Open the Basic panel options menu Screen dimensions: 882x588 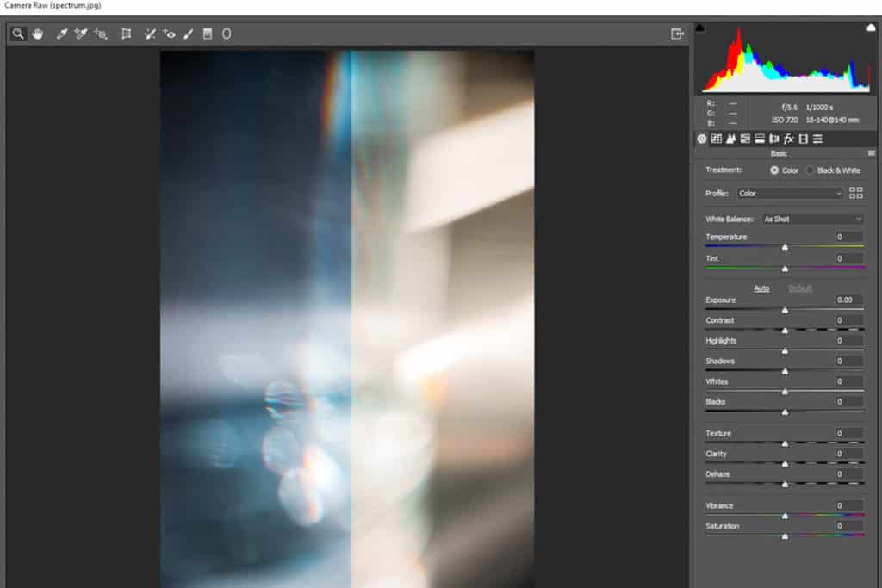pyautogui.click(x=872, y=153)
